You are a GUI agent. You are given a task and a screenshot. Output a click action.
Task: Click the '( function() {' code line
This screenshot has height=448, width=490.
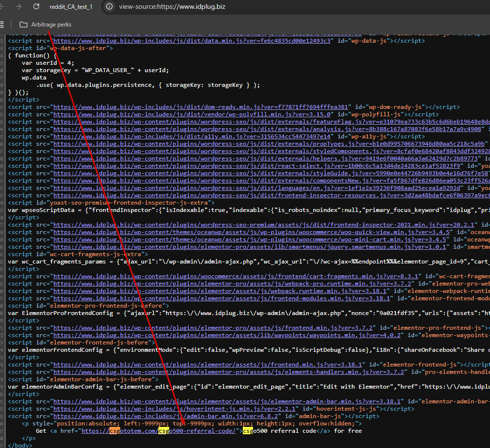tap(32, 55)
